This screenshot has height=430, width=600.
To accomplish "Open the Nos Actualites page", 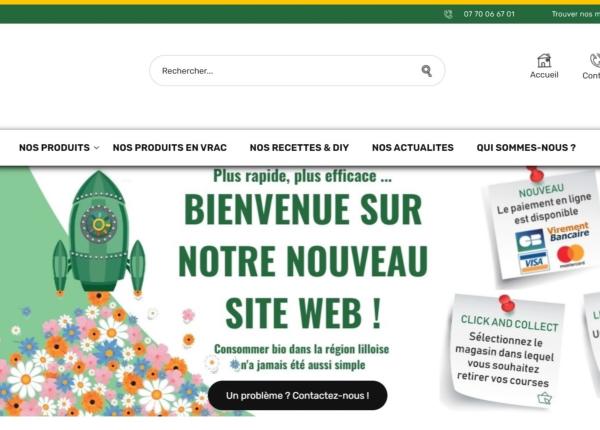I will pyautogui.click(x=412, y=148).
